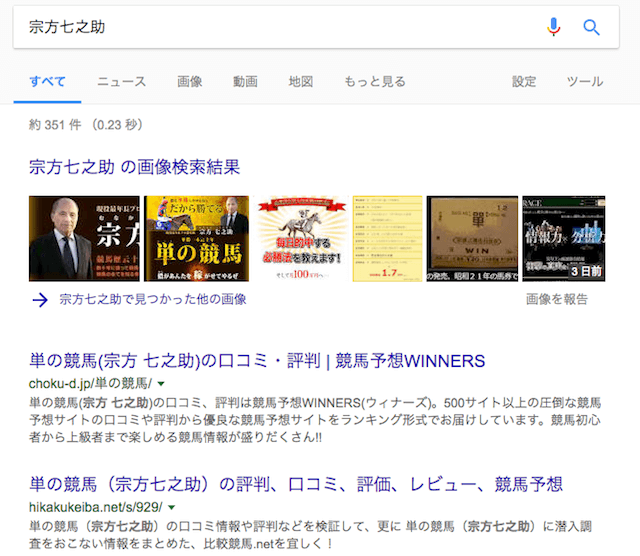
Task: Open the yellow table thumbnail with 1.7
Action: (x=387, y=238)
